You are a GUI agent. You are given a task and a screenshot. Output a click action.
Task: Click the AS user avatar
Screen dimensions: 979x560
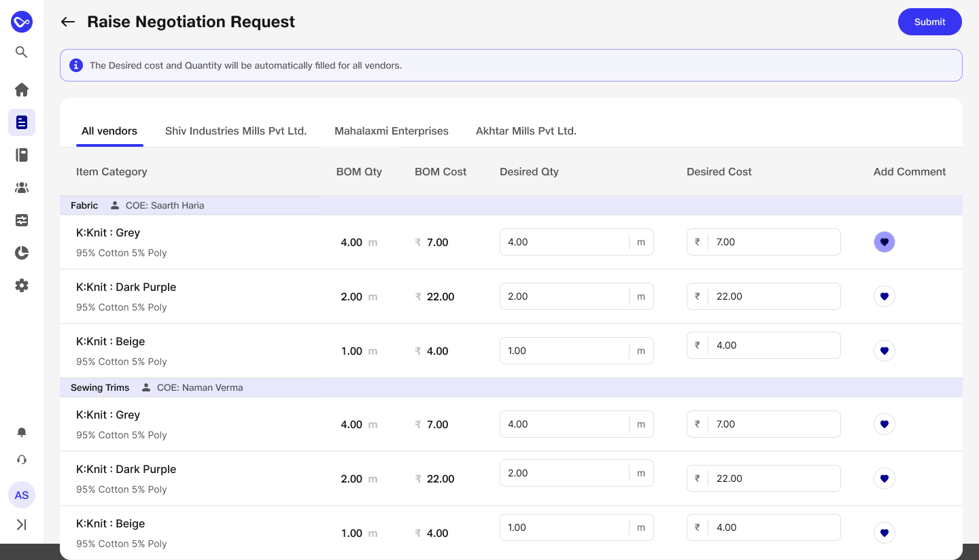22,495
